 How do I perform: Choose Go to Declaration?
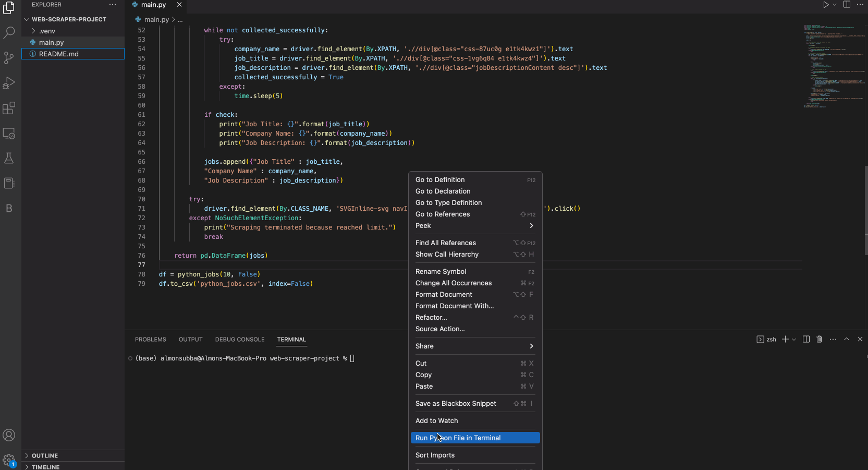(x=475, y=191)
